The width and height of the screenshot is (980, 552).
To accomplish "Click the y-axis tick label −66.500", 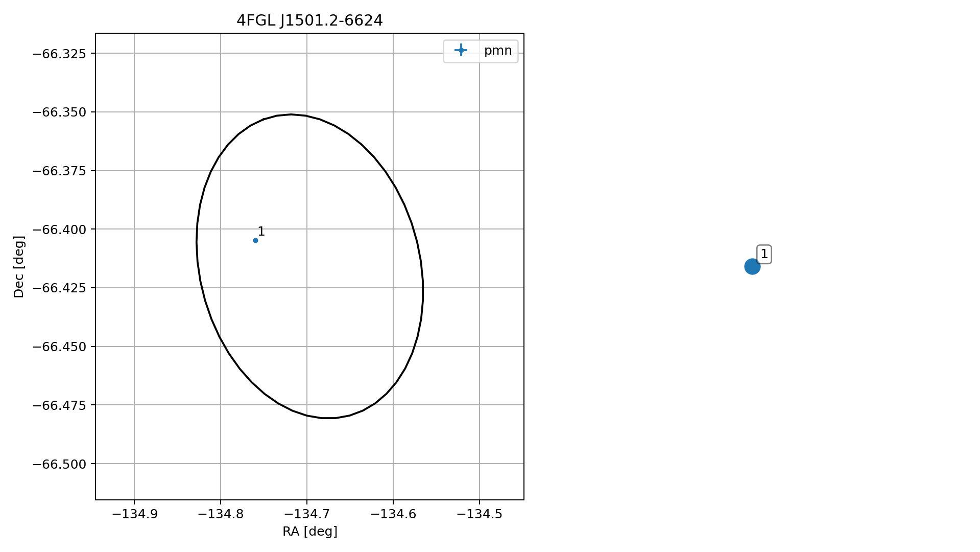I will coord(59,464).
